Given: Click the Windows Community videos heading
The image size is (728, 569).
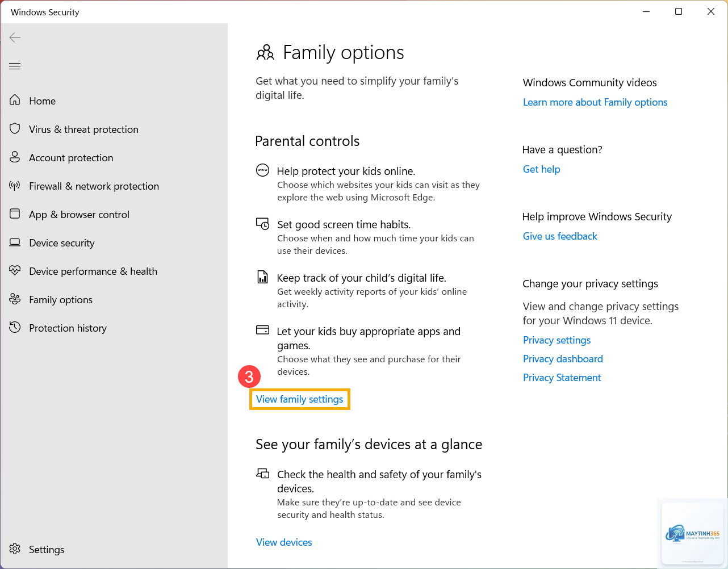Looking at the screenshot, I should click(589, 83).
